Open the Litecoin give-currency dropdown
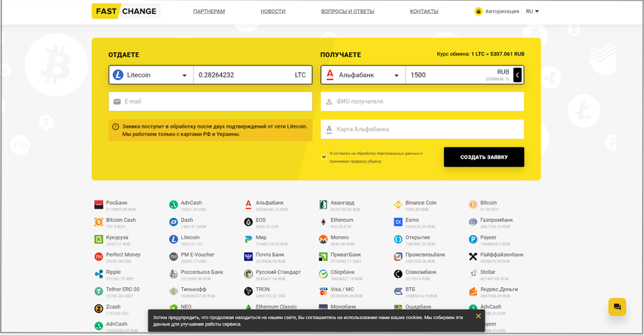Screen dimensions: 644x335 pyautogui.click(x=151, y=75)
